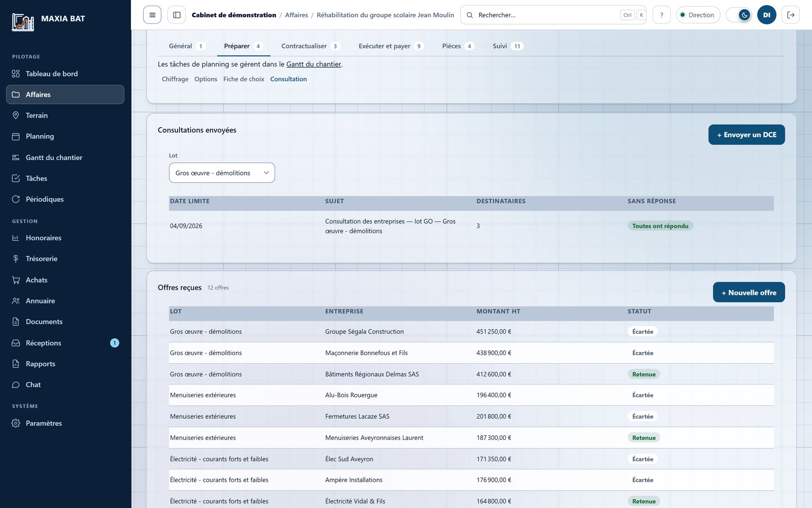Open Tableau de bord from sidebar
The image size is (812, 508).
pos(65,74)
